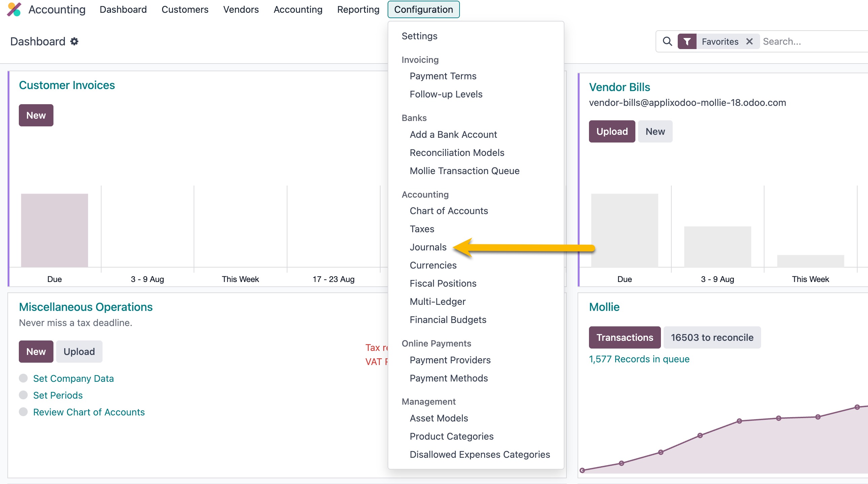Collapse the open Configuration menu
The image size is (868, 484).
coord(423,9)
